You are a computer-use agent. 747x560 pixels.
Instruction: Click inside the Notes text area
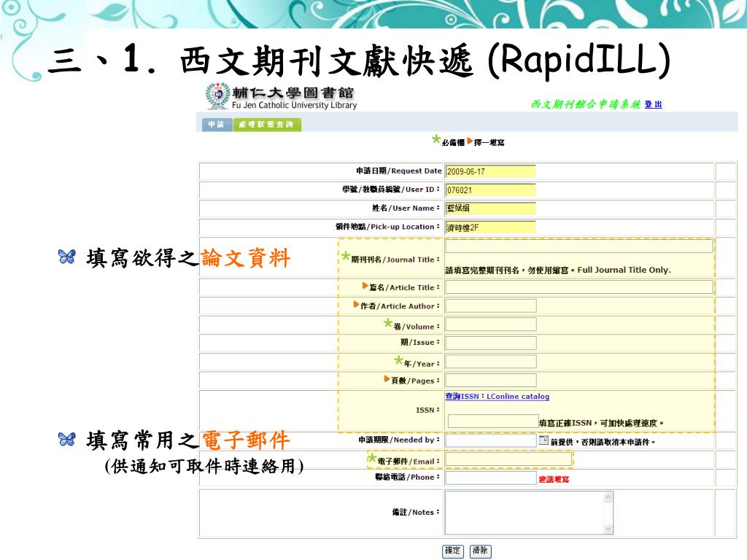(525, 513)
